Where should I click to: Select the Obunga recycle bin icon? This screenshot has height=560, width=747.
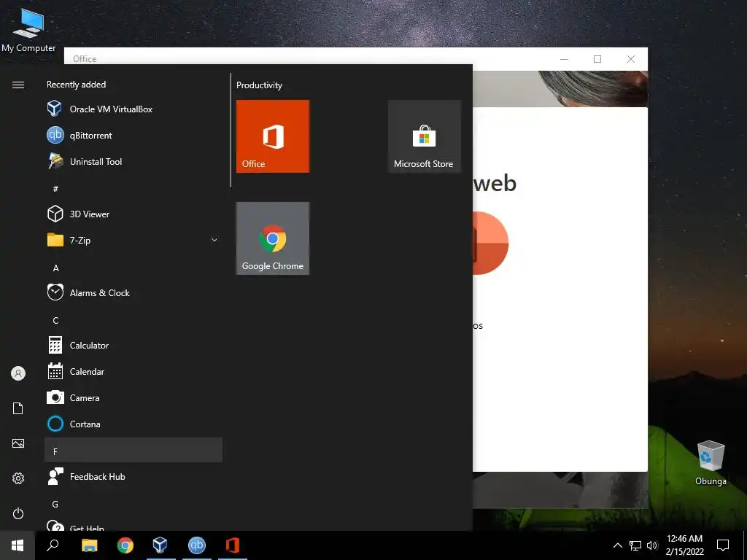(711, 463)
